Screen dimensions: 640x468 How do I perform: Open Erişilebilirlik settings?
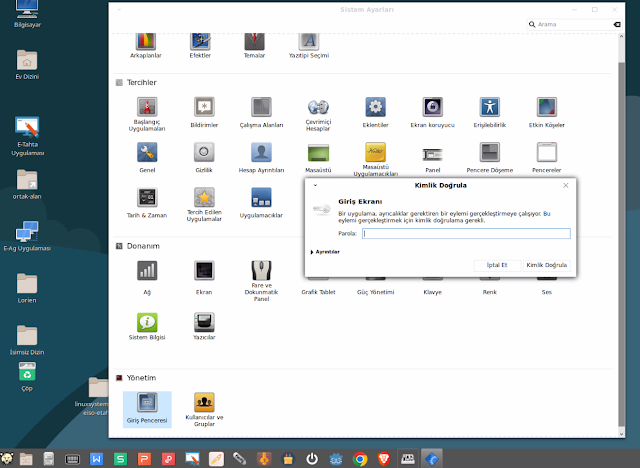(490, 113)
